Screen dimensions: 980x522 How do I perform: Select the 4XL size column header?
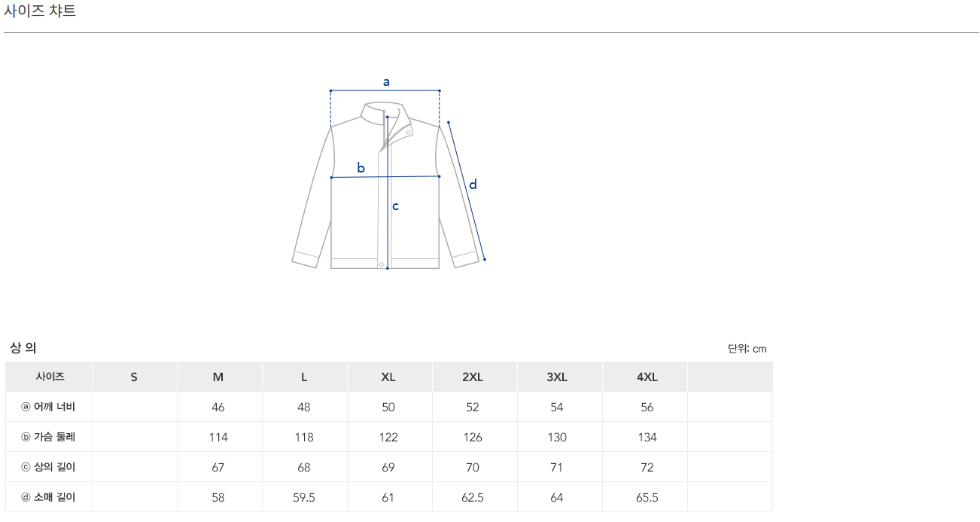click(647, 377)
